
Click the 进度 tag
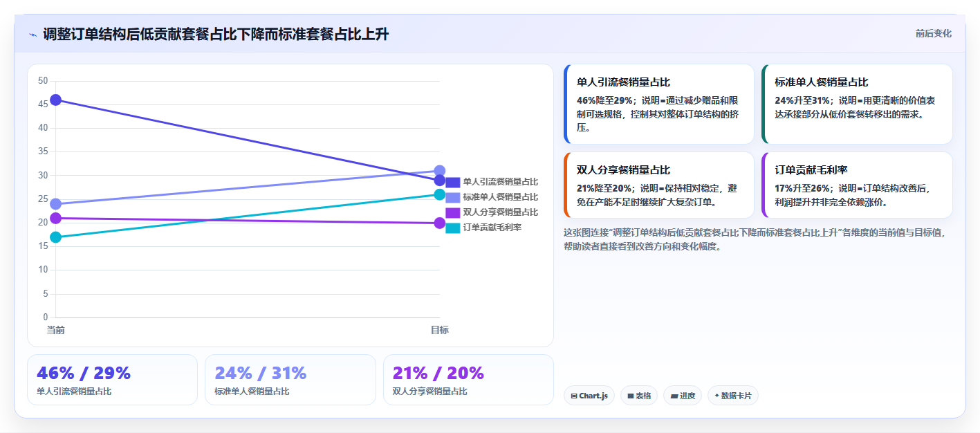click(x=683, y=396)
